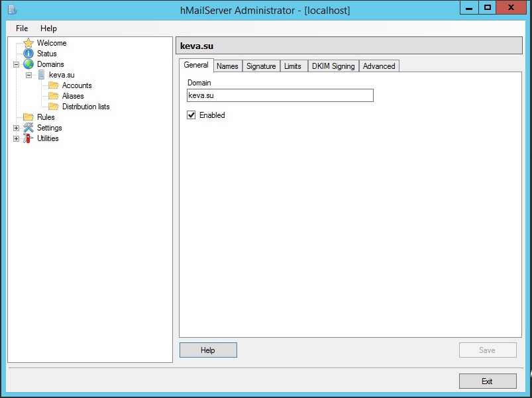Screen dimensions: 532x398
Task: Click the blue Status info icon
Action: coord(28,54)
